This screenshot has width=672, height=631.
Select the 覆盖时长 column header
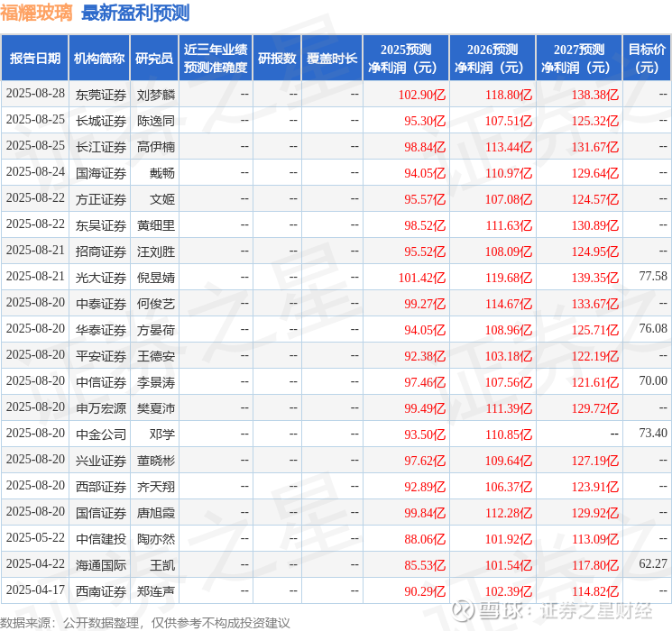point(332,59)
